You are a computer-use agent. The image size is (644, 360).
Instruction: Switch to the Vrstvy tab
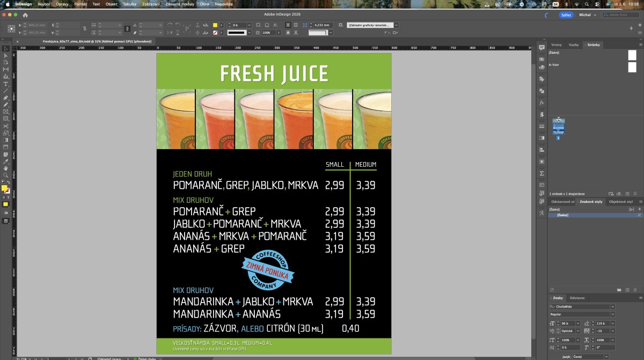pyautogui.click(x=557, y=45)
